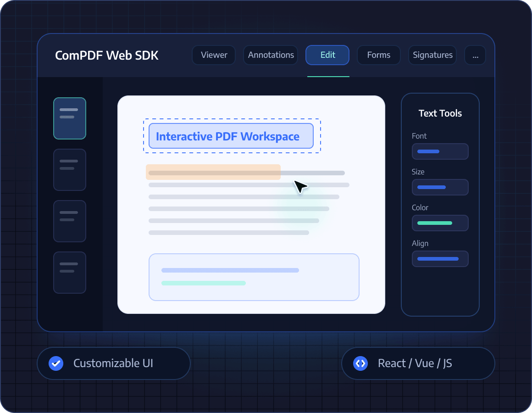The height and width of the screenshot is (413, 532).
Task: Click the Interactive PDF Workspace text box
Action: click(231, 136)
